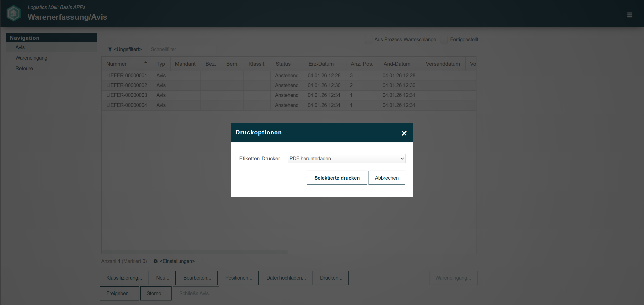Screen dimensions: 644x305
Task: Click Abbrechen in the dialog
Action: coord(386,178)
